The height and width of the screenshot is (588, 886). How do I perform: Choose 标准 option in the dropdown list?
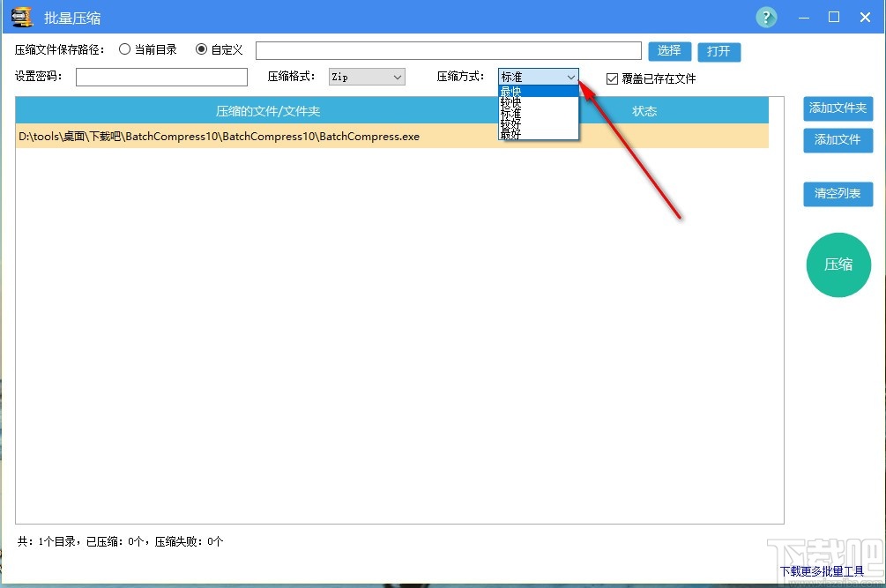(x=539, y=113)
